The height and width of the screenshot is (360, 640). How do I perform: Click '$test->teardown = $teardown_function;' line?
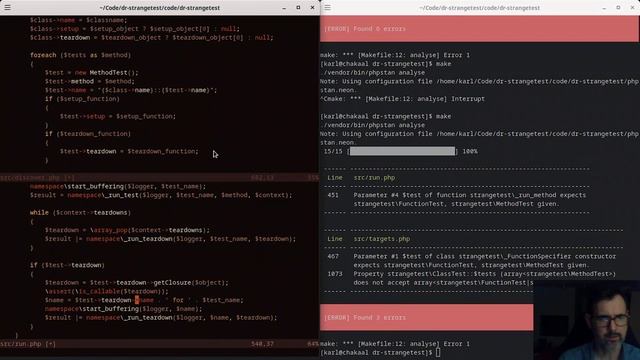(129, 151)
